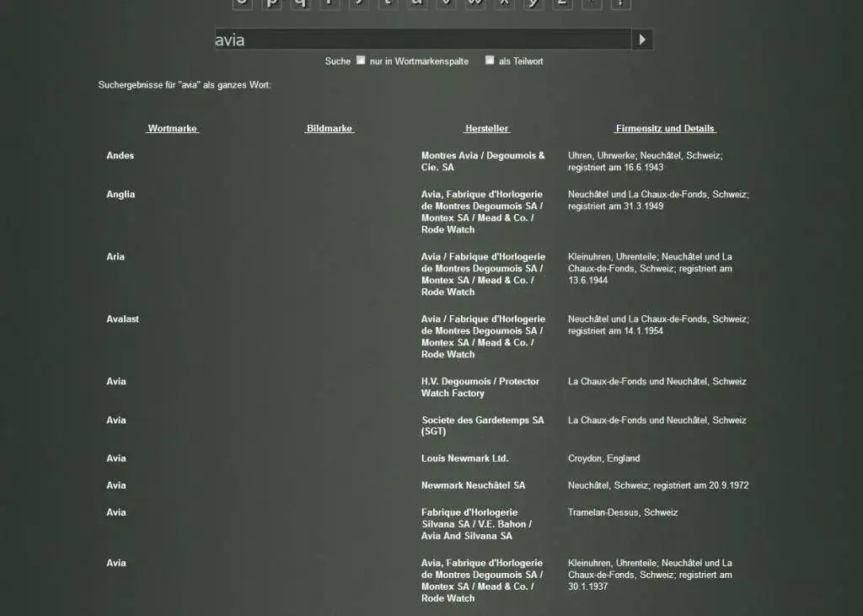Click the Firmensitz und Details header
The height and width of the screenshot is (616, 863).
point(665,128)
